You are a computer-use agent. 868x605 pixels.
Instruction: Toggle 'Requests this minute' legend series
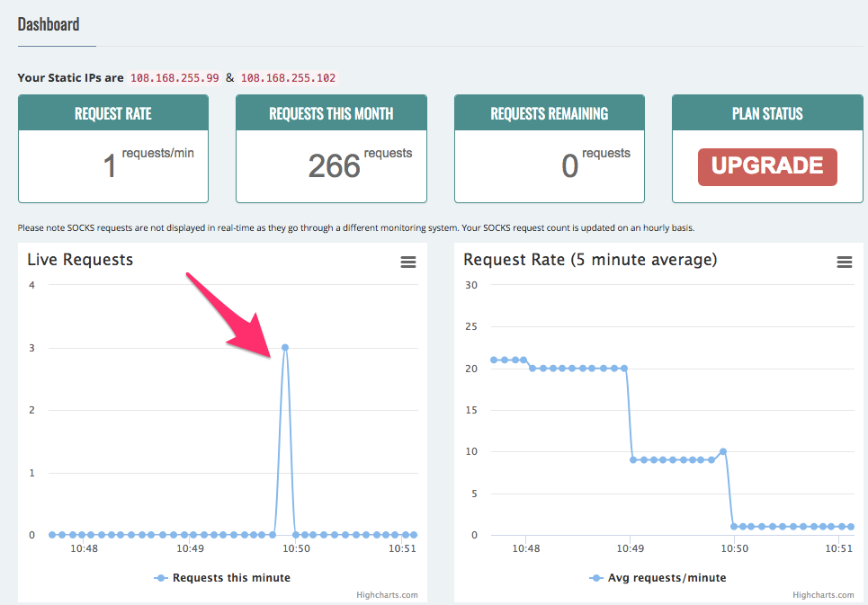[222, 577]
